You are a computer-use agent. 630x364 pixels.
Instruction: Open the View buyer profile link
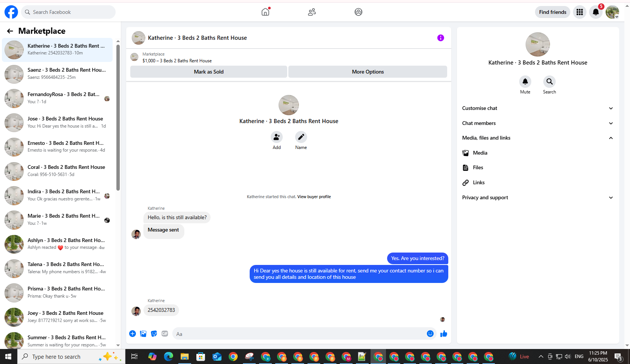(x=314, y=197)
